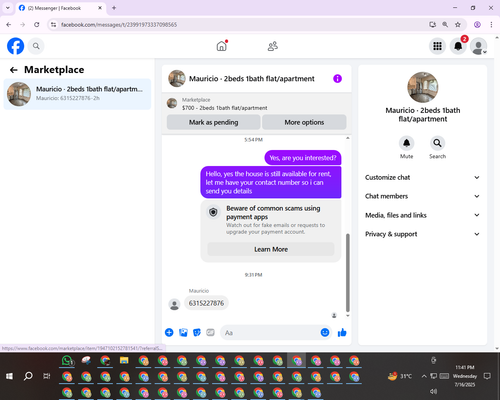Viewport: 500px width, 400px height.
Task: Open the blue plus more actions icon
Action: pos(169,332)
